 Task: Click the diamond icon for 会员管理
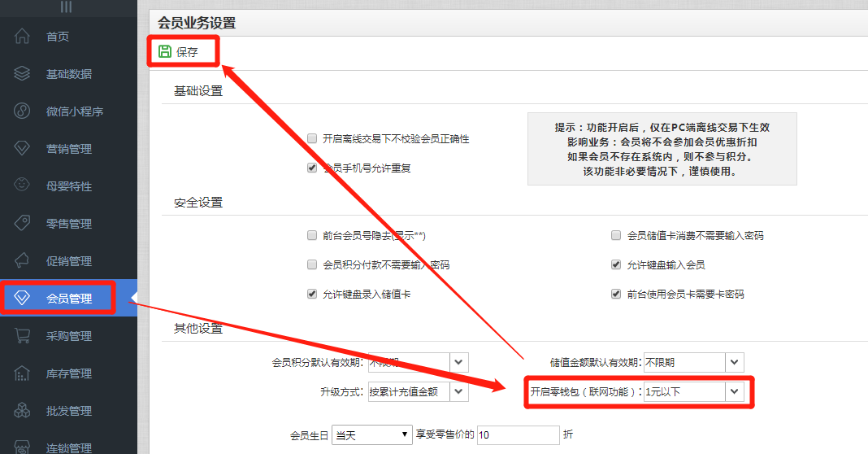point(22,299)
